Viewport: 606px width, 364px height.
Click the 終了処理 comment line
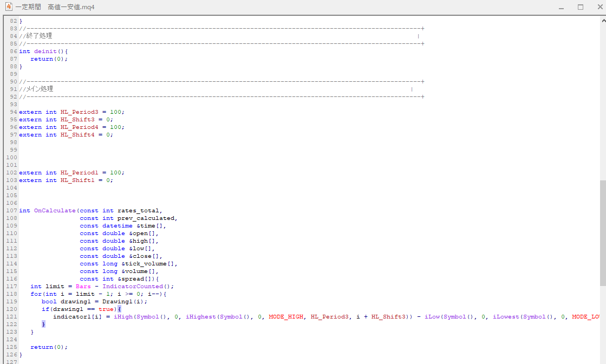[x=39, y=36]
